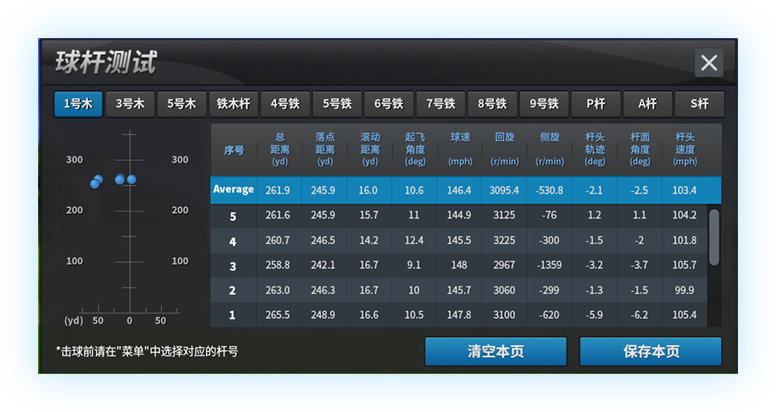Click landing distance 242.1 in row 3

(323, 265)
